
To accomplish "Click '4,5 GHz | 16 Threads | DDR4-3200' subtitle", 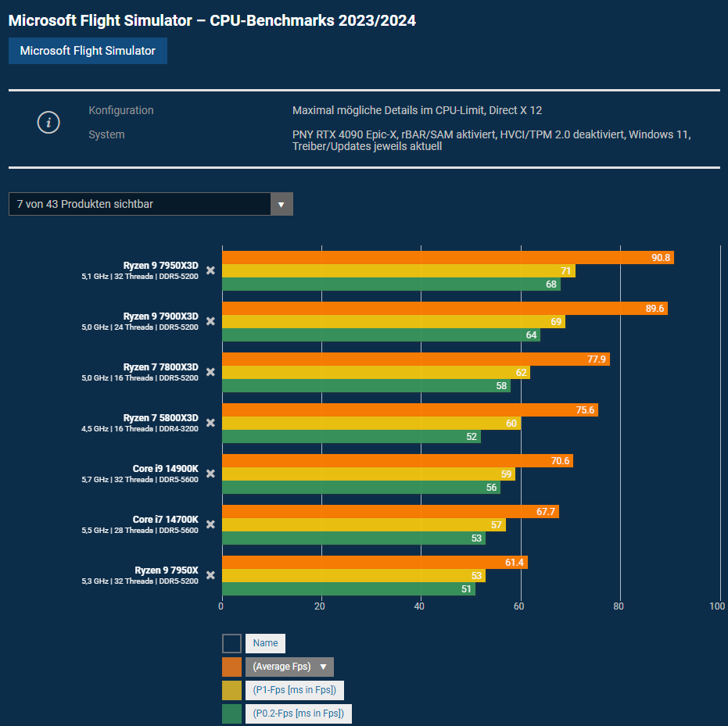I will tap(140, 428).
